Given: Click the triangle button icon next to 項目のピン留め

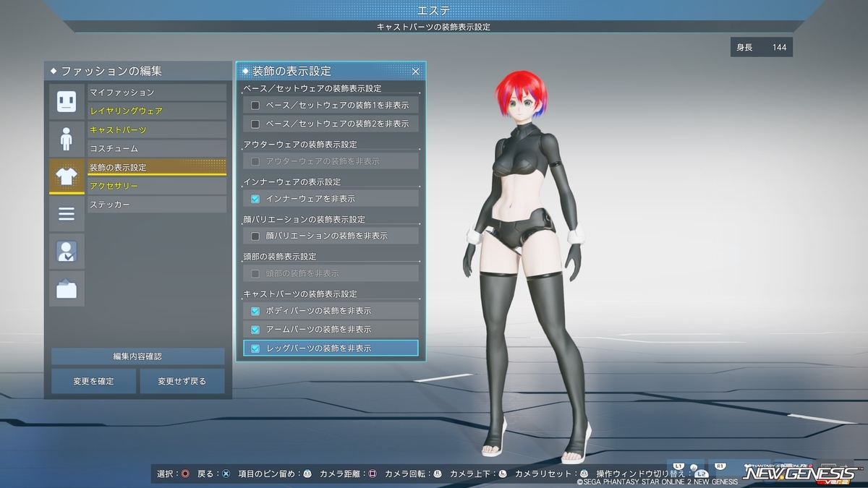Looking at the screenshot, I should (x=307, y=474).
